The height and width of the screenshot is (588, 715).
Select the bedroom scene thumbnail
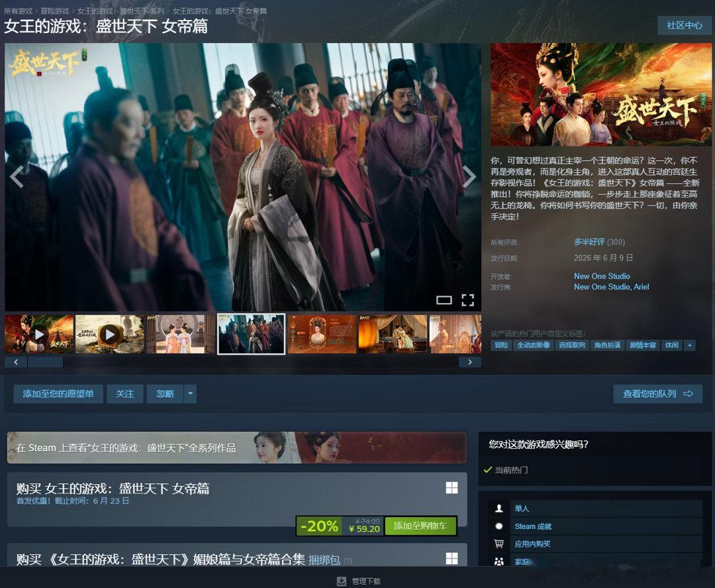click(x=393, y=334)
